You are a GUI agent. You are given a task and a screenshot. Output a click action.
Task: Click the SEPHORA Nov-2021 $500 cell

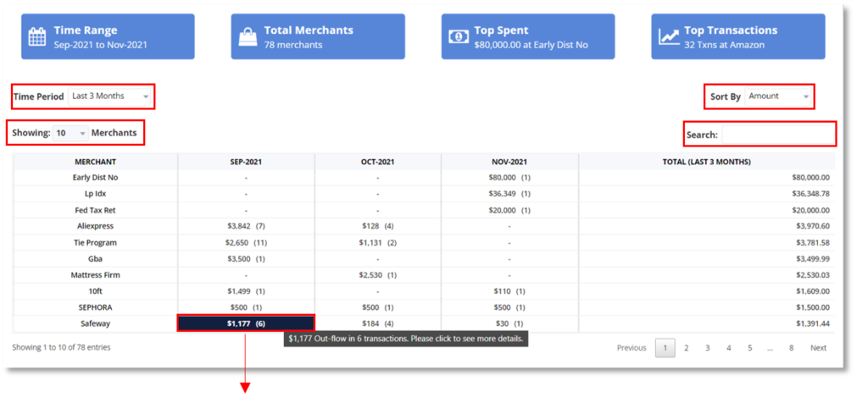[509, 307]
